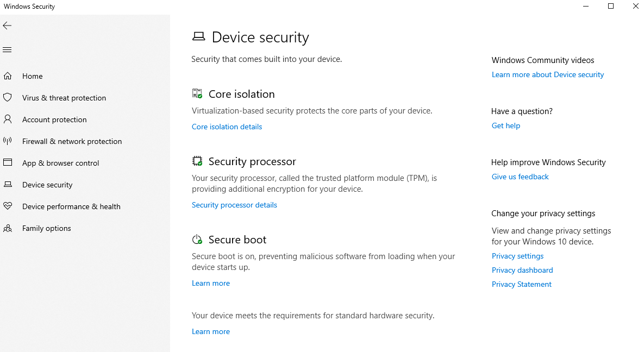Open the Privacy dashboard
The height and width of the screenshot is (352, 644).
(522, 270)
